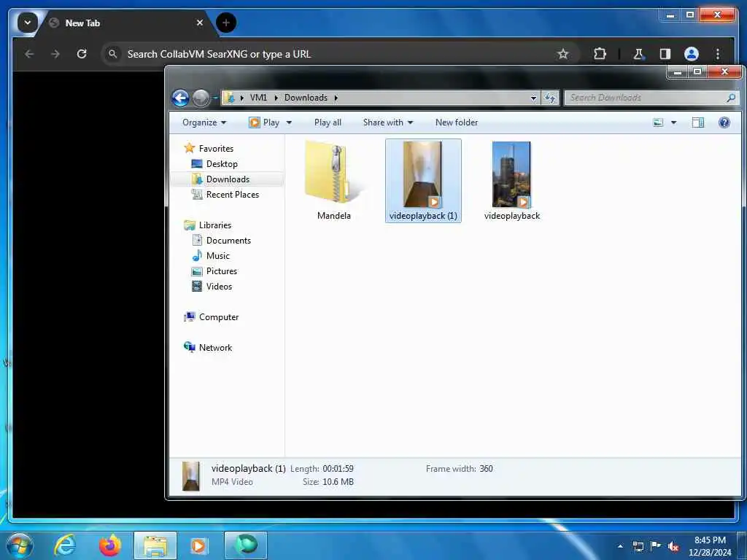
Task: Open the browser extensions puzzle icon
Action: coord(600,54)
